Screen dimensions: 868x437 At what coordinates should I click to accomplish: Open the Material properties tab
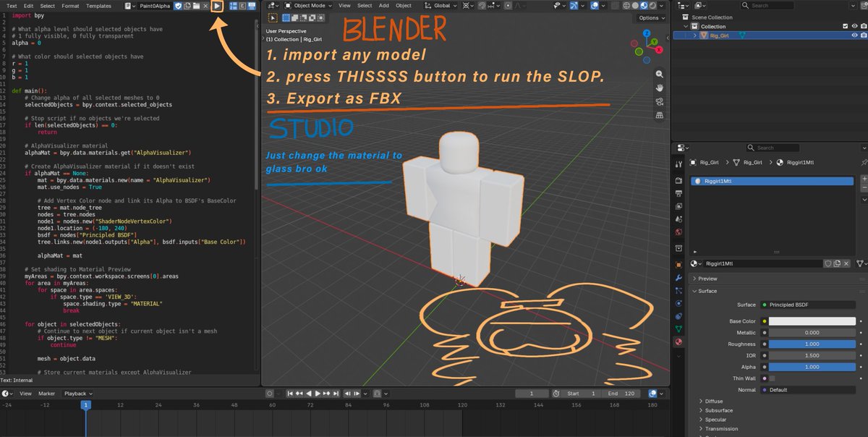pos(678,341)
